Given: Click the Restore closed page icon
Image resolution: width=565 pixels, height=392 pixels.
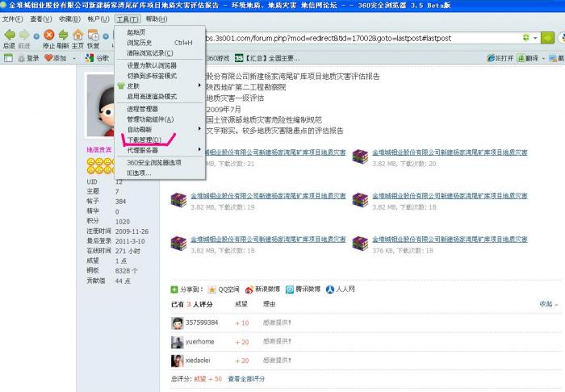Looking at the screenshot, I should (94, 35).
